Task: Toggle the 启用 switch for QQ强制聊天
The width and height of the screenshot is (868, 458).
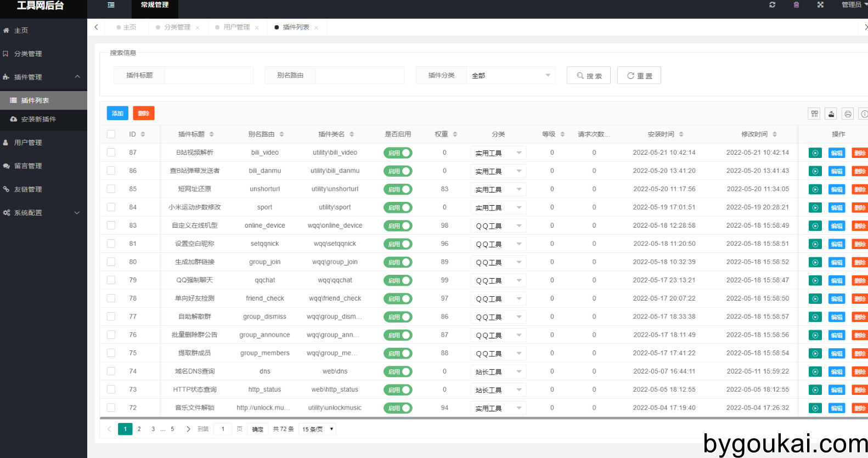Action: 398,280
